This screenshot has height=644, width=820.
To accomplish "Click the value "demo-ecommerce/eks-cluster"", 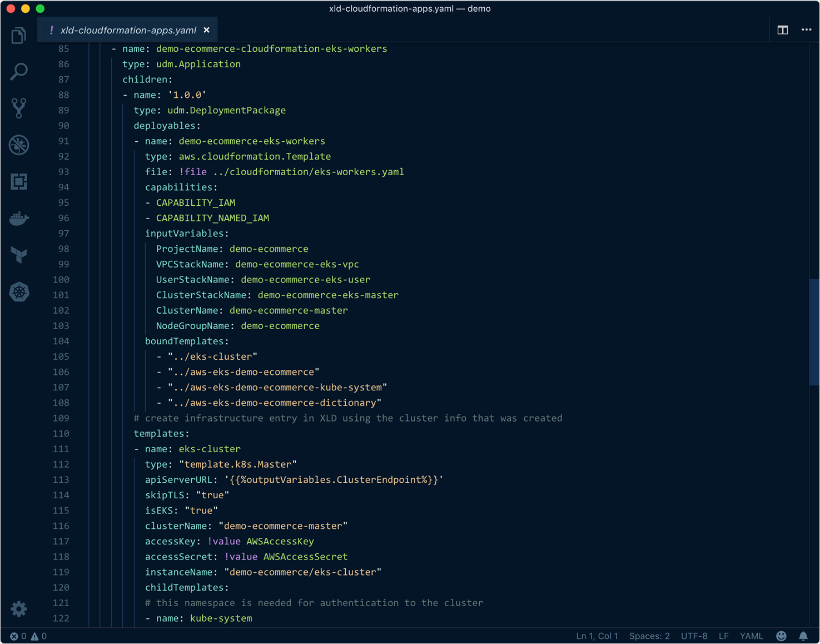I will click(303, 572).
